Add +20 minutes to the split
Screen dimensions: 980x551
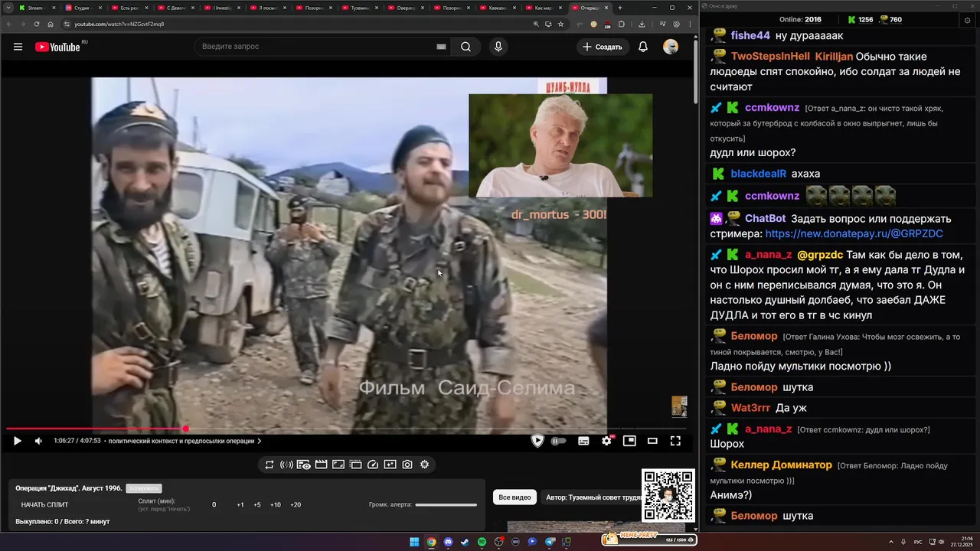[x=296, y=505]
